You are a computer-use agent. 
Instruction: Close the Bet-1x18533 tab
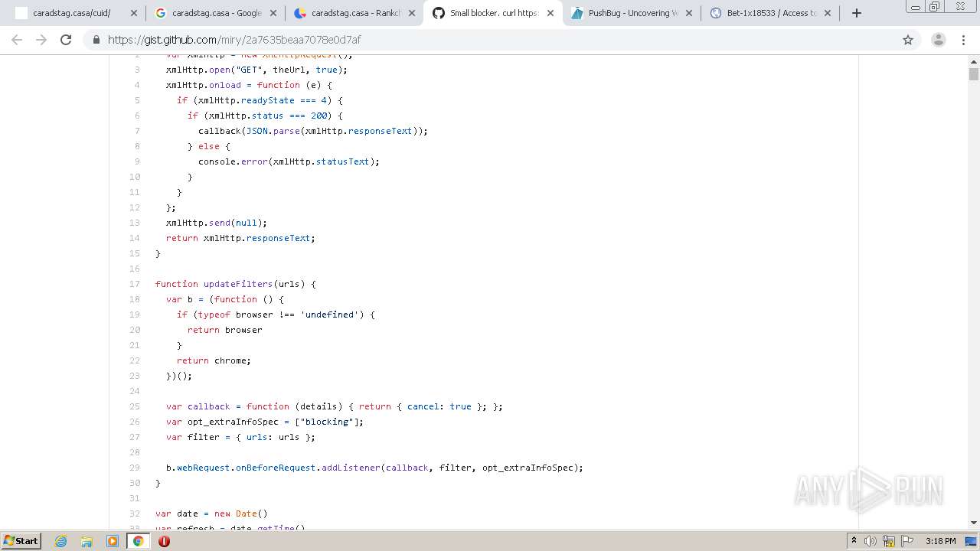[828, 13]
